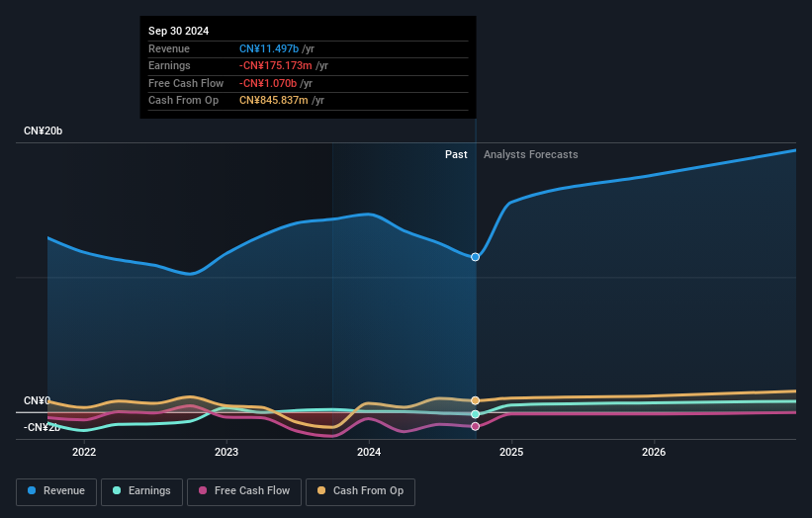Click the Free Cash Flow label in tooltip
812x518 pixels.
(x=186, y=83)
